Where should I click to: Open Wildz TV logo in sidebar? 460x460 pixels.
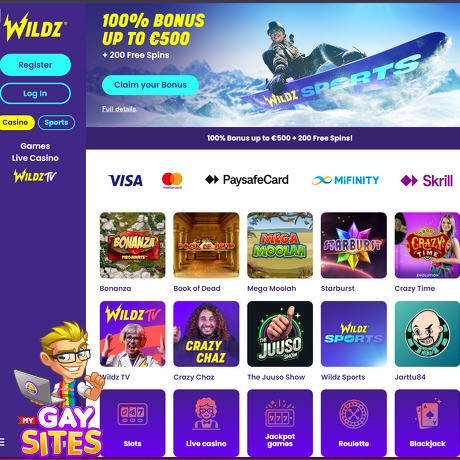[35, 176]
